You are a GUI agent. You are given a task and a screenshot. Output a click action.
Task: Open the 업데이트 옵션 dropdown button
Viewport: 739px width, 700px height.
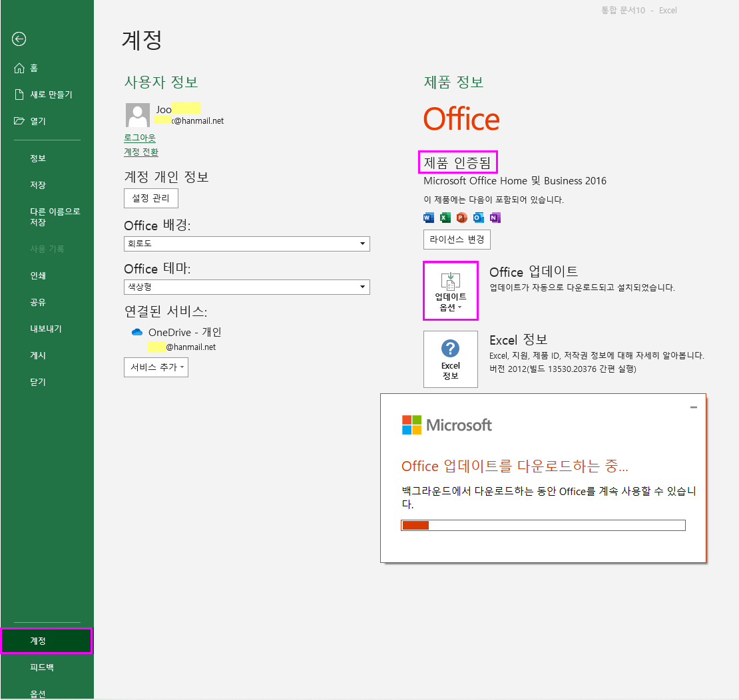click(x=451, y=291)
